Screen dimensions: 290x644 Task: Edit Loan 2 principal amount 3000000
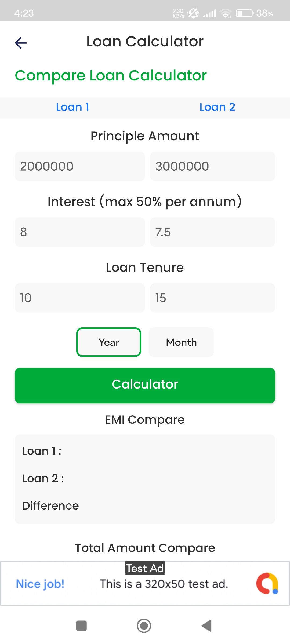[x=212, y=166]
